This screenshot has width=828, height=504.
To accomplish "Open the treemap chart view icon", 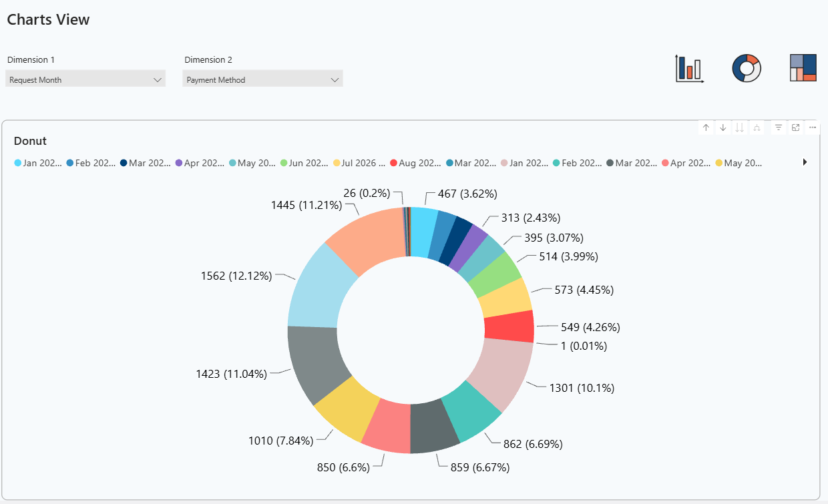I will pyautogui.click(x=803, y=67).
